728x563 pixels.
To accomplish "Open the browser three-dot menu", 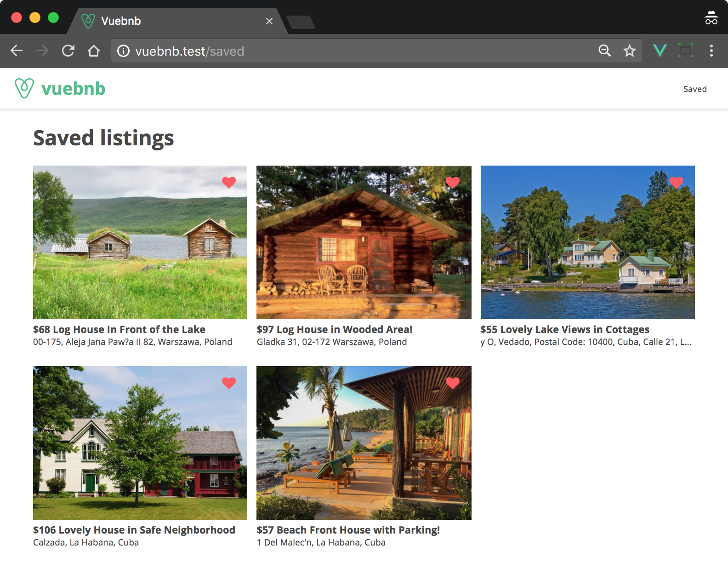I will pyautogui.click(x=711, y=51).
